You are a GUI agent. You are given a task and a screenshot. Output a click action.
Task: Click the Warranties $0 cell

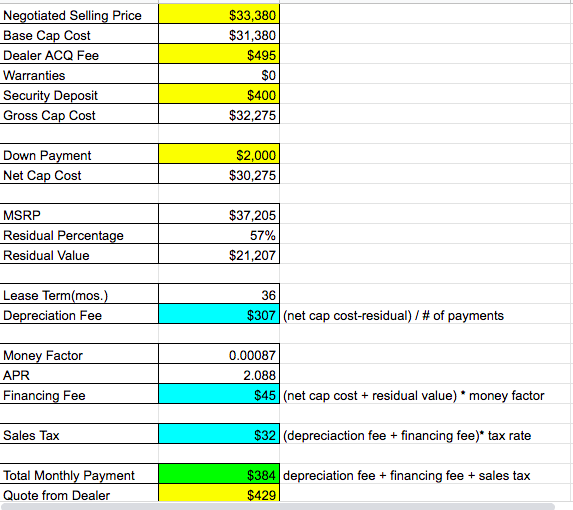point(219,74)
